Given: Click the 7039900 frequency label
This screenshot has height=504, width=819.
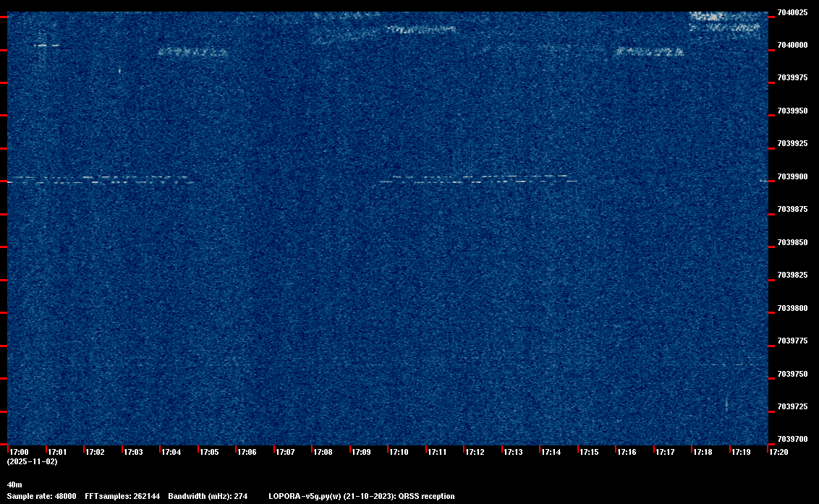Looking at the screenshot, I should pos(792,176).
